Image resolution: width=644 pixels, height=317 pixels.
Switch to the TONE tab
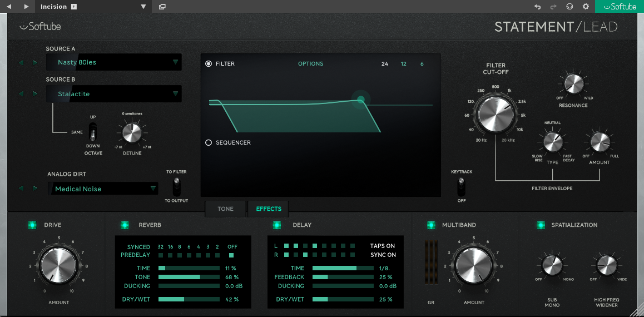pyautogui.click(x=226, y=209)
